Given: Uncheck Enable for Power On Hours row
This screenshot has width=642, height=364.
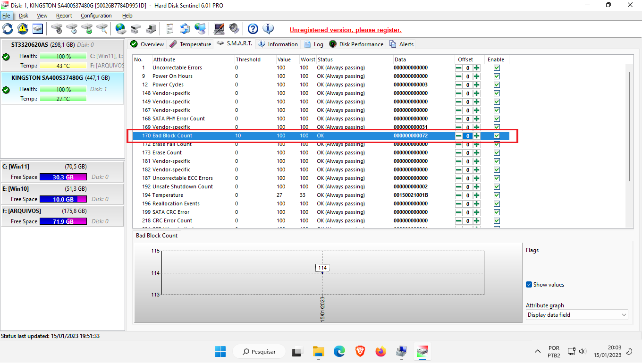Looking at the screenshot, I should [x=497, y=76].
